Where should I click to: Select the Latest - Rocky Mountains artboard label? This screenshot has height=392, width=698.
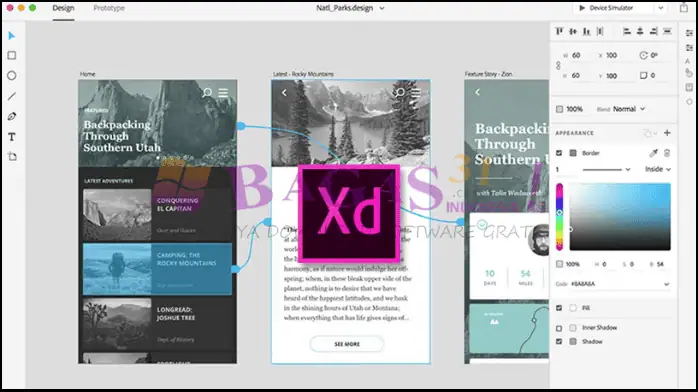pos(303,74)
